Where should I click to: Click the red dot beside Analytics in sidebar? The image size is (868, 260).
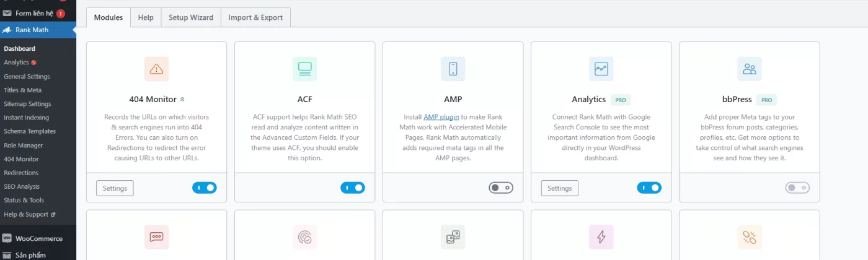tap(33, 63)
